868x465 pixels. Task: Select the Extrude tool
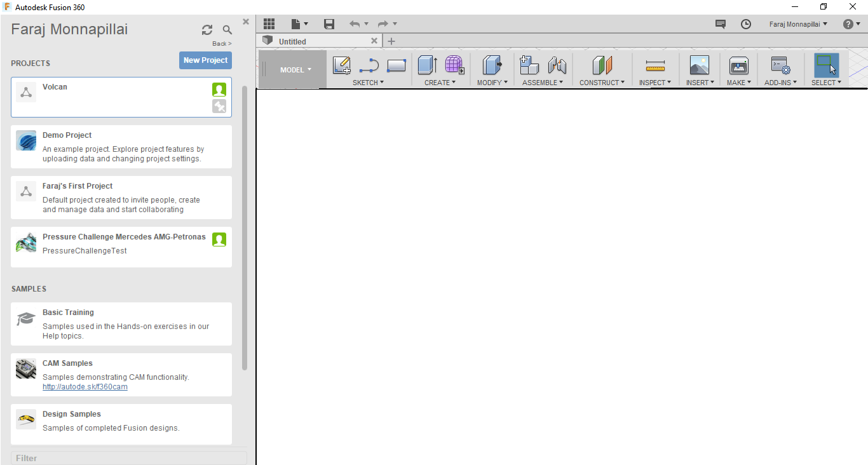pyautogui.click(x=427, y=65)
